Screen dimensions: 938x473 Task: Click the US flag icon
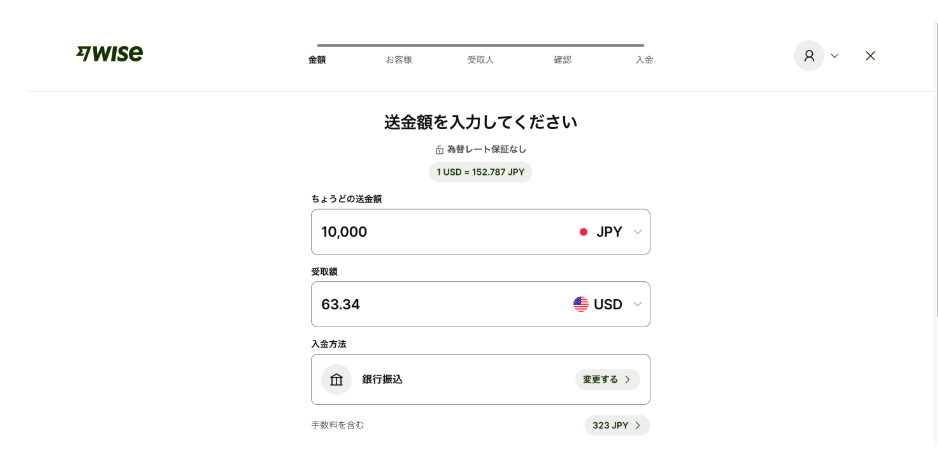coord(581,304)
